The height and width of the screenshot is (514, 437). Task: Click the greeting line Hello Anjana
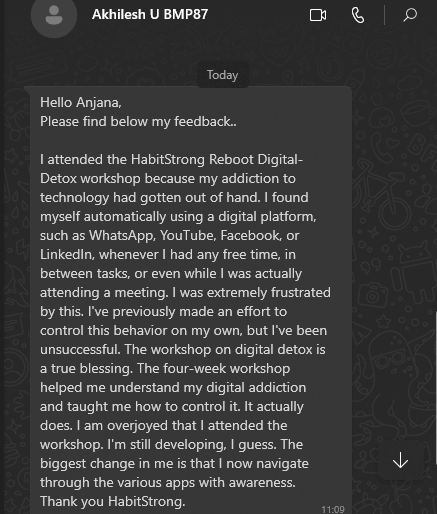pyautogui.click(x=81, y=102)
